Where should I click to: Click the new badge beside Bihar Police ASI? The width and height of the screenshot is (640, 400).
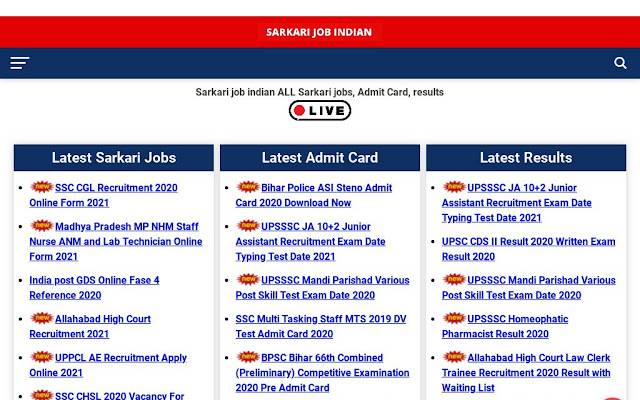pyautogui.click(x=248, y=187)
